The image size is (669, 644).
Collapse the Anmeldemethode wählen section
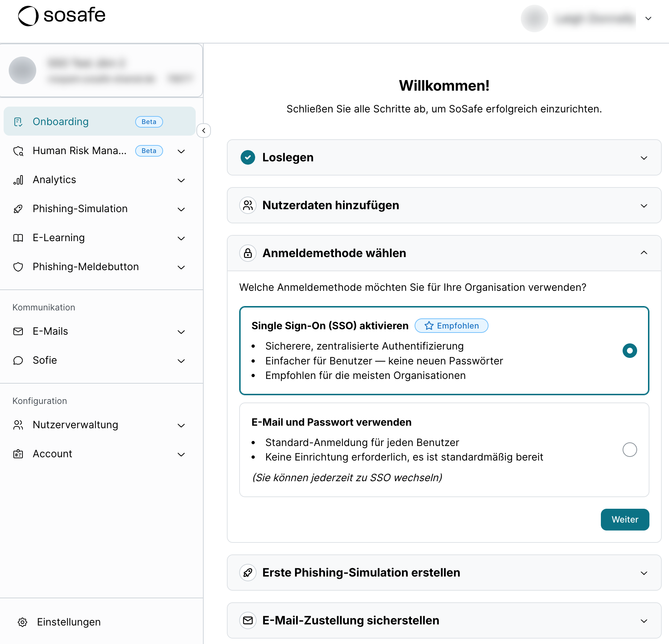[x=644, y=253]
